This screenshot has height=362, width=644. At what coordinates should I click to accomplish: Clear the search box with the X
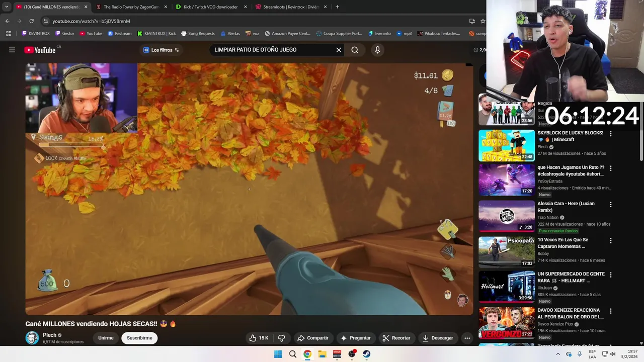click(x=339, y=50)
